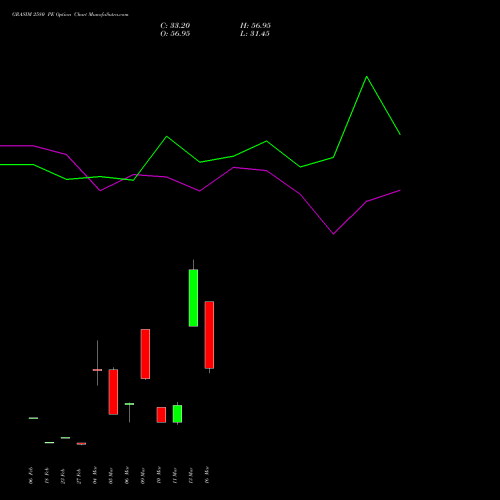500x500 pixels.
Task: Click the highest peak of the green line
Action: click(367, 77)
